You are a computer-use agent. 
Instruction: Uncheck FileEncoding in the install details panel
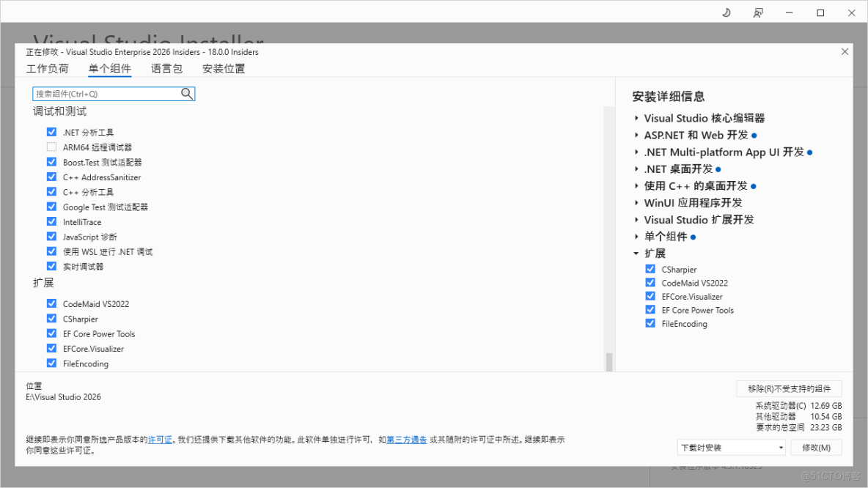pyautogui.click(x=650, y=323)
